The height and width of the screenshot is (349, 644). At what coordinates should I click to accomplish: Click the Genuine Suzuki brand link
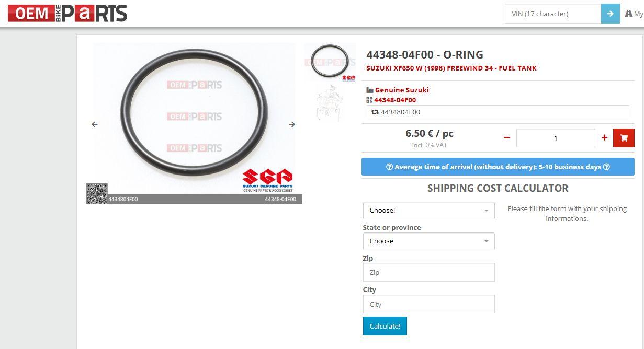(401, 90)
